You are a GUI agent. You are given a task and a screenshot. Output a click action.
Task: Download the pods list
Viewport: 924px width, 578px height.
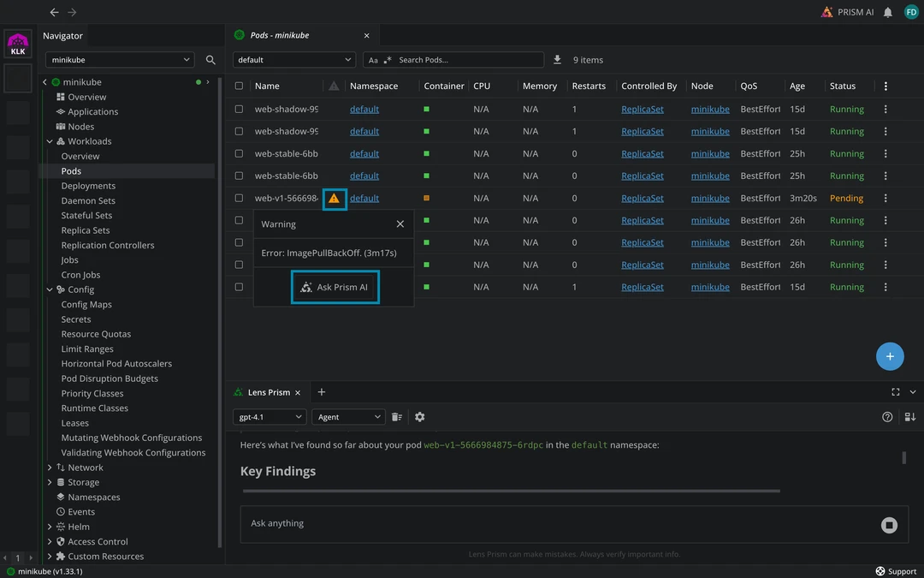558,60
